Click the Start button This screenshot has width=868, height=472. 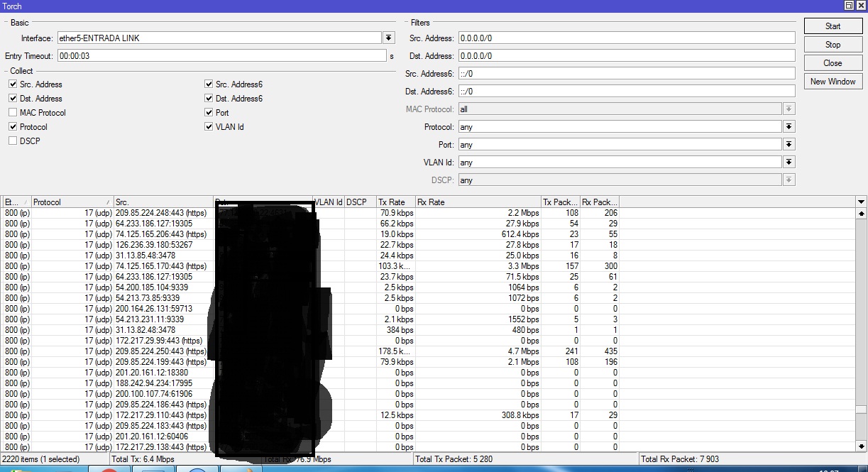click(833, 26)
